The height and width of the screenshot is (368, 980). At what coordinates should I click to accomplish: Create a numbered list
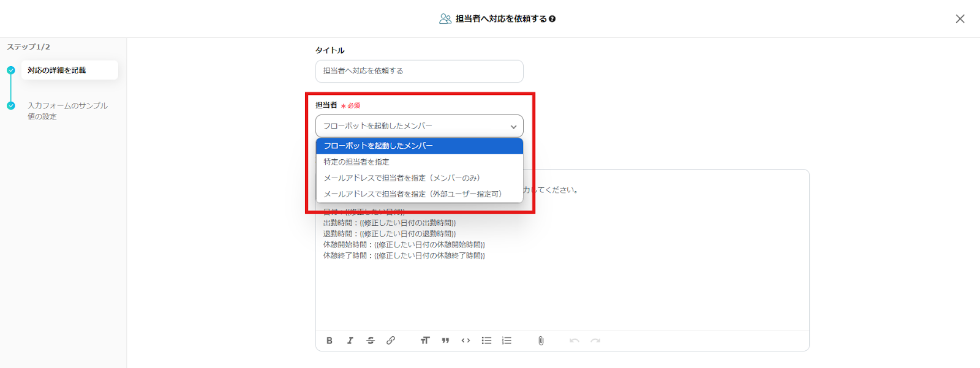point(507,340)
